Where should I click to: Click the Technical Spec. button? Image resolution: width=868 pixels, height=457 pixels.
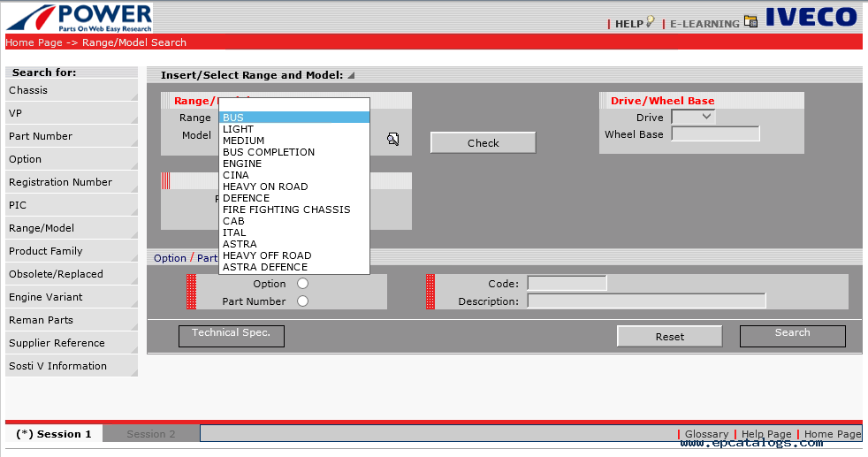click(x=232, y=336)
